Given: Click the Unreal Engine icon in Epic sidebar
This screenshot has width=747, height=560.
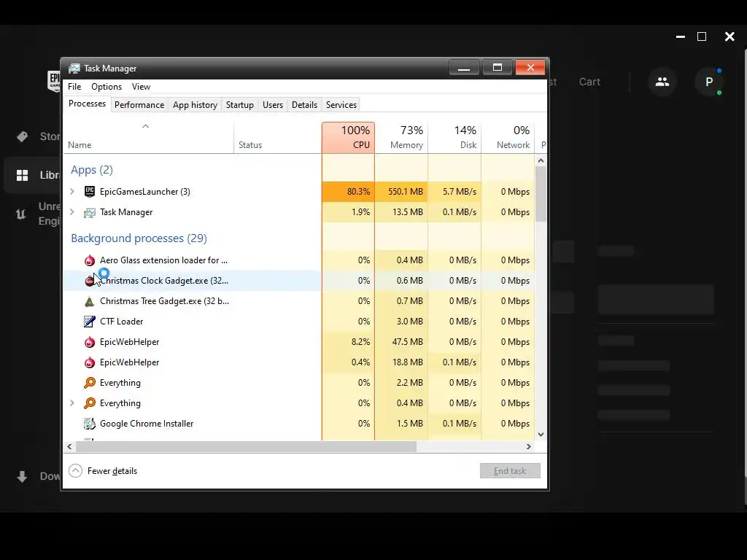Looking at the screenshot, I should coord(21,214).
